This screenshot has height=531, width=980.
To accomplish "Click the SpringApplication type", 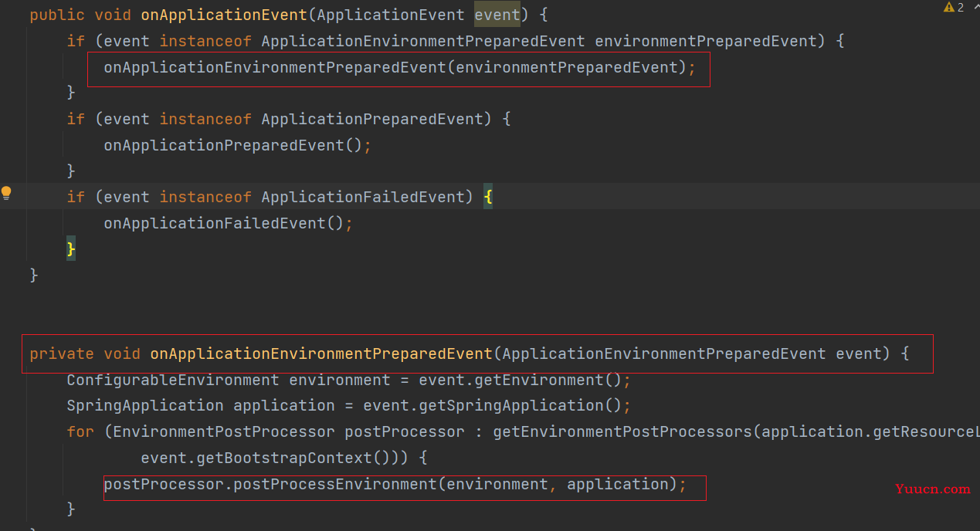I will 145,405.
